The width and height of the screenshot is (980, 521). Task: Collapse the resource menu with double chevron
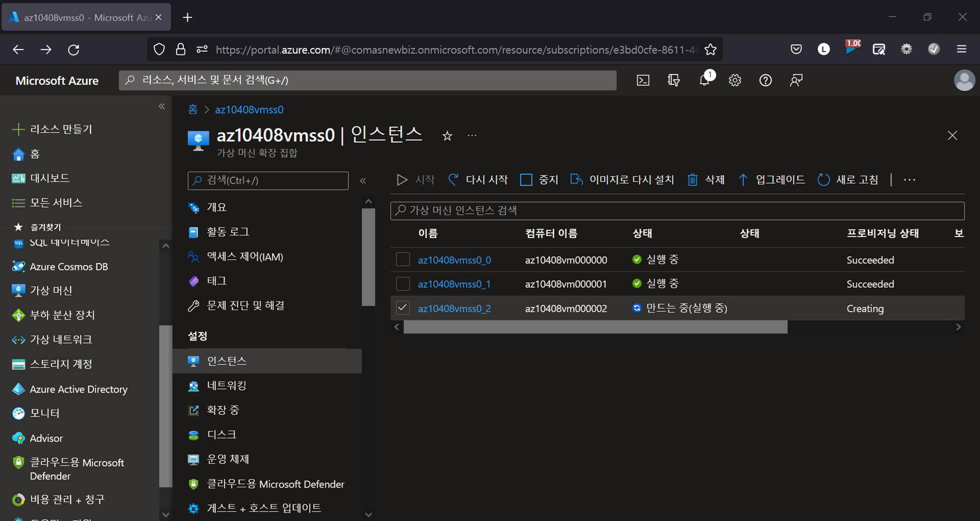pyautogui.click(x=363, y=180)
